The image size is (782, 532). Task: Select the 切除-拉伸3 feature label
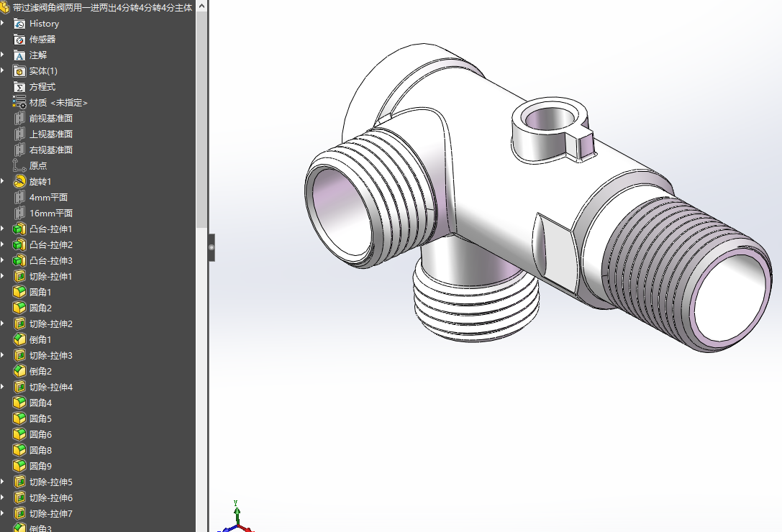coord(51,355)
